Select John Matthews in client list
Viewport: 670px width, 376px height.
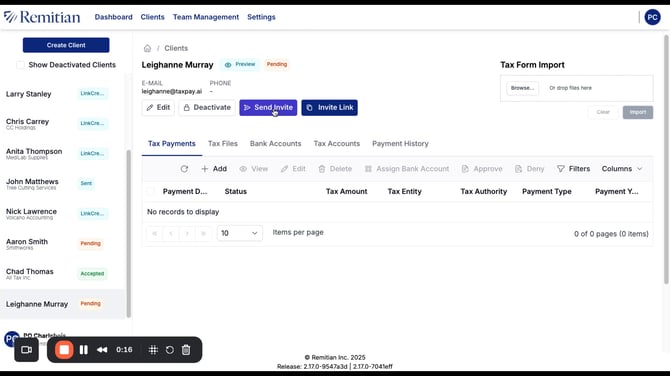(x=63, y=184)
